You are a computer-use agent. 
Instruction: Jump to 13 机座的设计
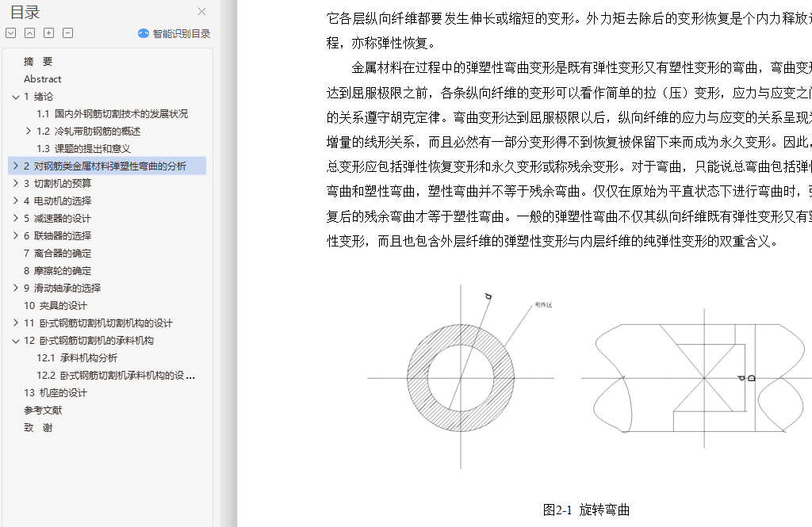point(55,393)
